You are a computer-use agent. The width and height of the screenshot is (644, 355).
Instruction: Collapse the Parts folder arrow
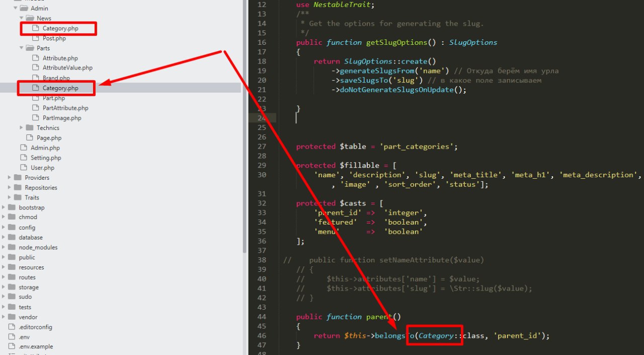coord(22,48)
